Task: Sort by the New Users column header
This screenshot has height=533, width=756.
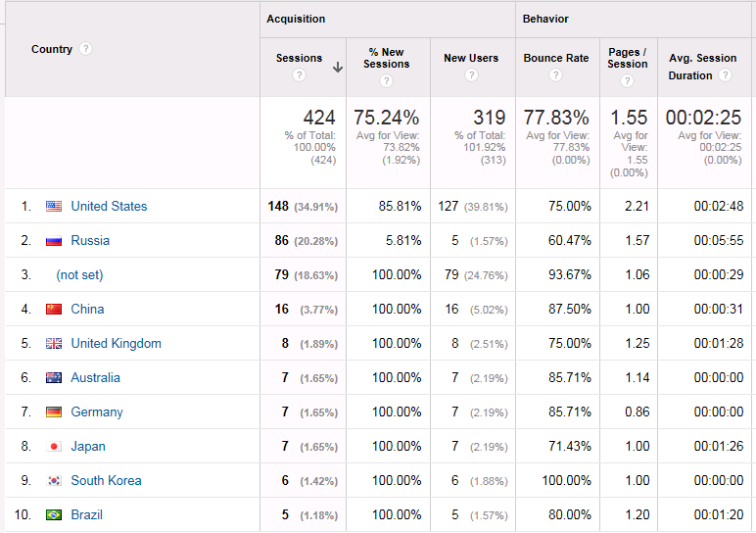Action: point(471,58)
